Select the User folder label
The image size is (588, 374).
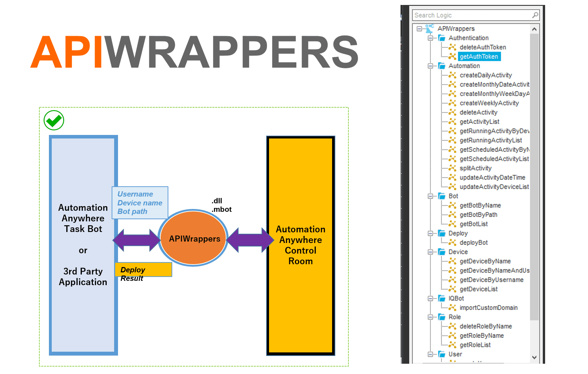(x=455, y=354)
